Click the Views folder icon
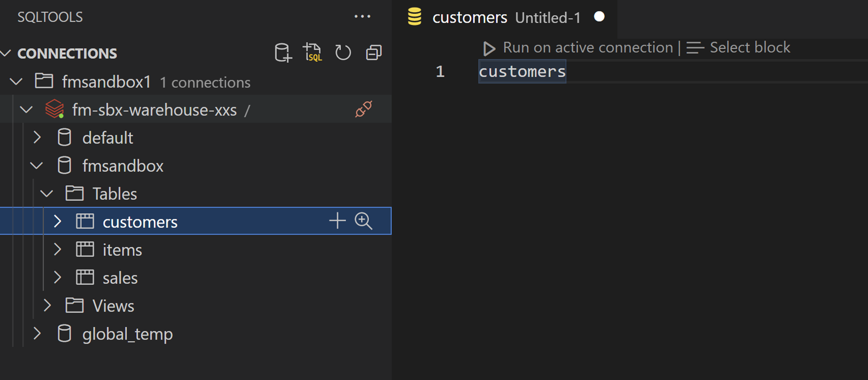Screen dimensions: 868x380 click(x=74, y=305)
